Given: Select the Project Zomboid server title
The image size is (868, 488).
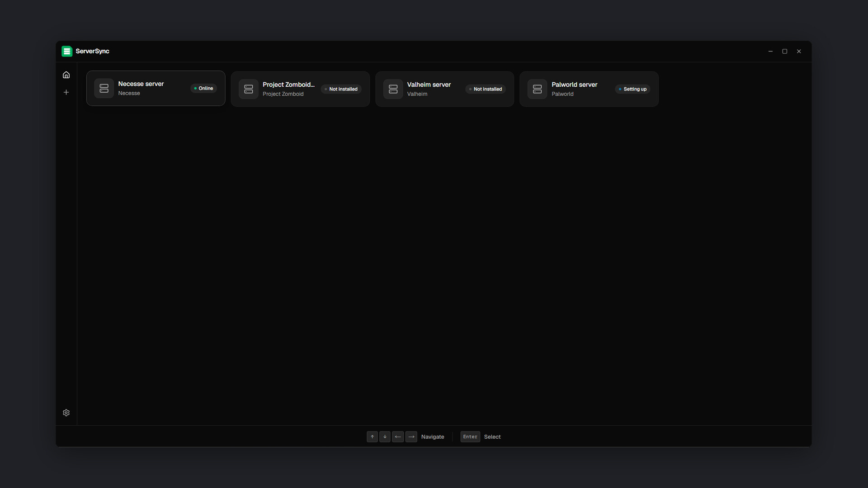Looking at the screenshot, I should (x=288, y=85).
